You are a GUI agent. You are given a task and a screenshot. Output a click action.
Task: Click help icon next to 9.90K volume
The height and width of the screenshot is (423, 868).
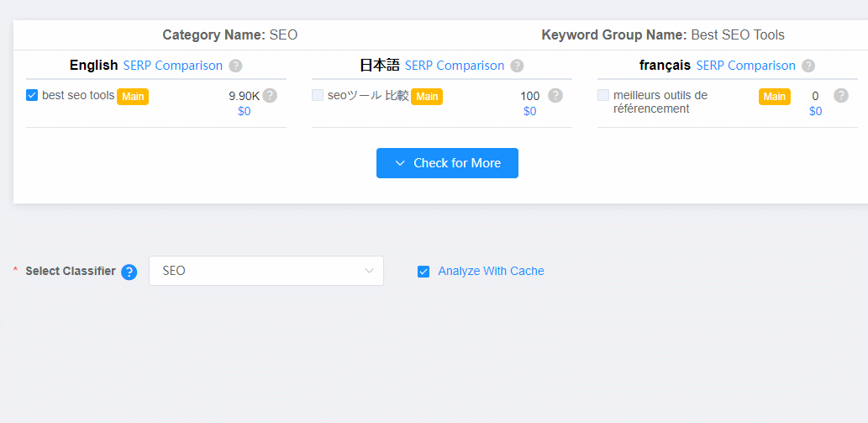(270, 96)
